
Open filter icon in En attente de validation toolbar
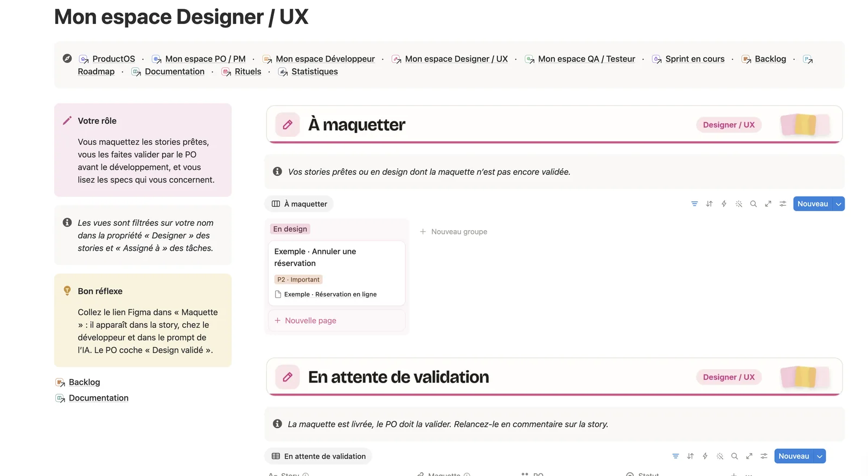675,456
